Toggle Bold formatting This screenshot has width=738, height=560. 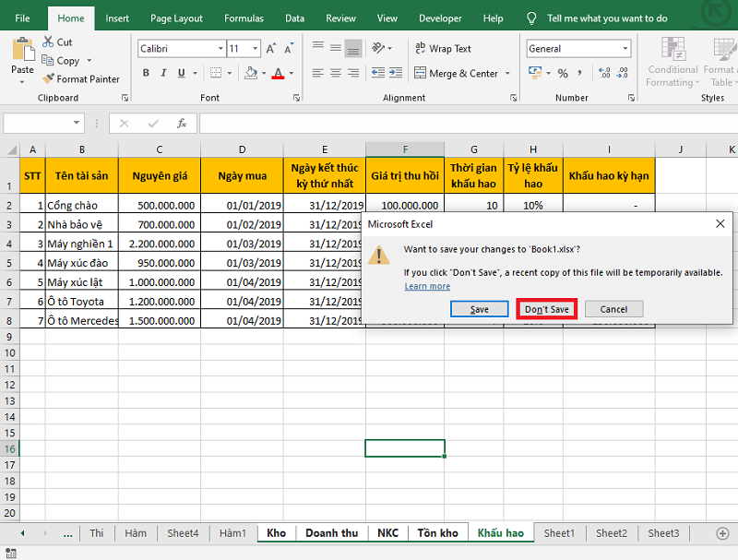click(147, 74)
